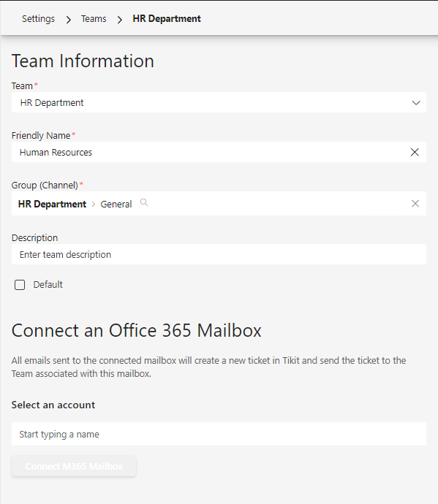
Task: Click the Start typing a name account field
Action: pos(219,434)
